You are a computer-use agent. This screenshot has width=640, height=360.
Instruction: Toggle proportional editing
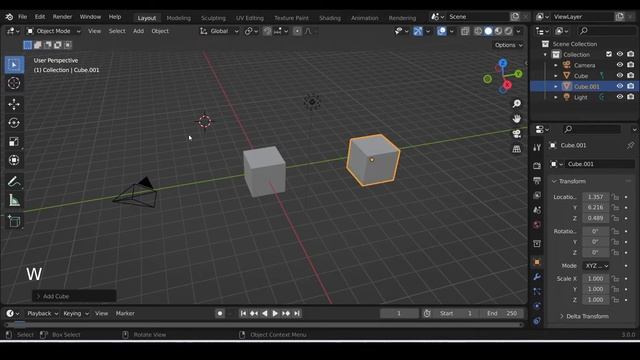click(x=297, y=31)
